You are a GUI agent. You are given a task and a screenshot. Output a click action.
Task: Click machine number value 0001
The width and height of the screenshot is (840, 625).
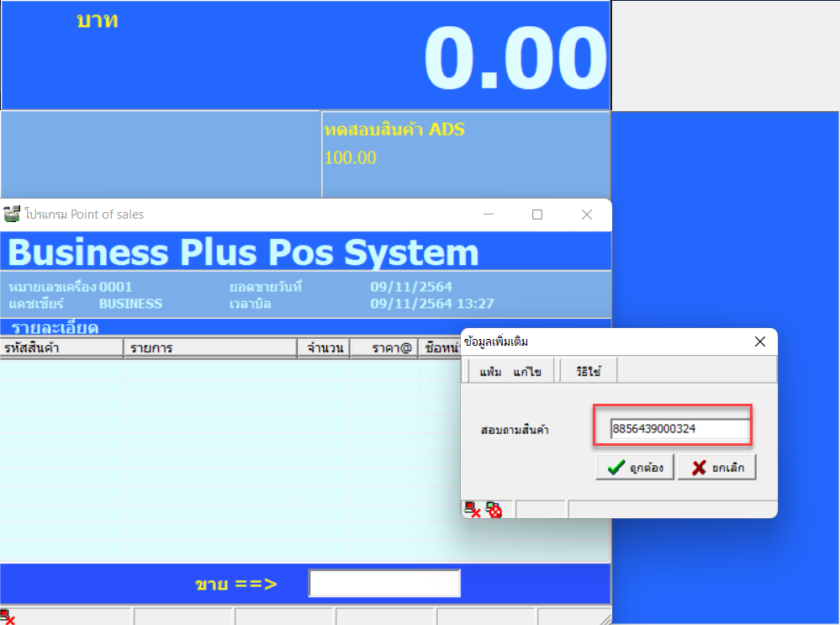(x=116, y=287)
